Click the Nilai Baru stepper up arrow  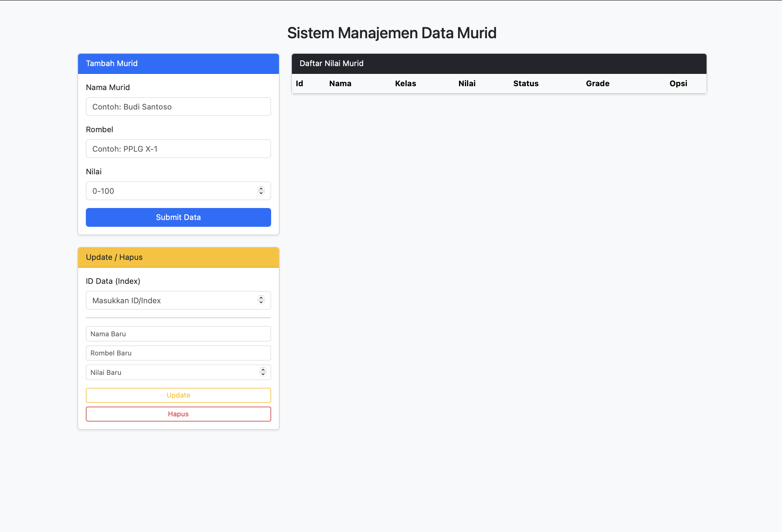tap(262, 370)
